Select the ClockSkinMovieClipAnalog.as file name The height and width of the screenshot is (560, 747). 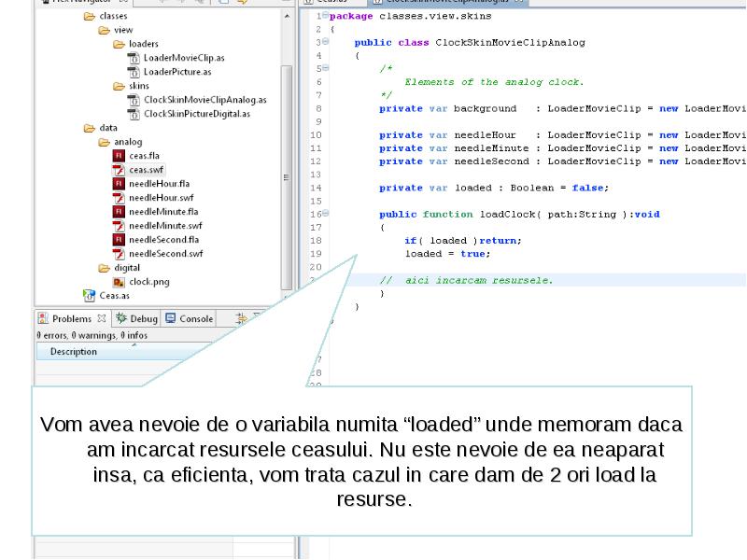205,100
